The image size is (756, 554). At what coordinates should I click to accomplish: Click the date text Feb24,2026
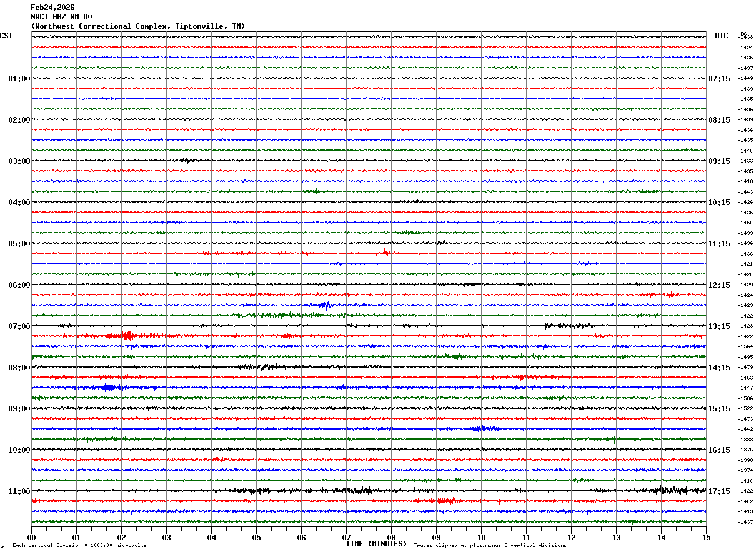tap(52, 8)
